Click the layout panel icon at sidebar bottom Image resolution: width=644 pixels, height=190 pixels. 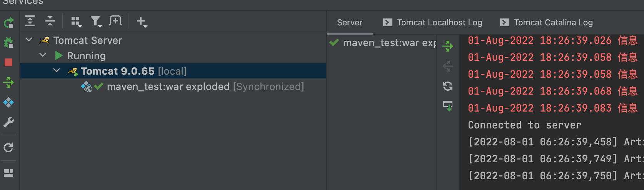[x=8, y=173]
